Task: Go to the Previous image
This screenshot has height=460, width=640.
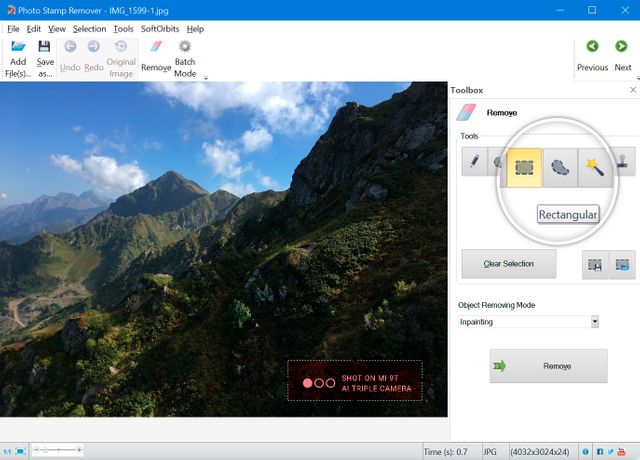Action: [x=592, y=56]
